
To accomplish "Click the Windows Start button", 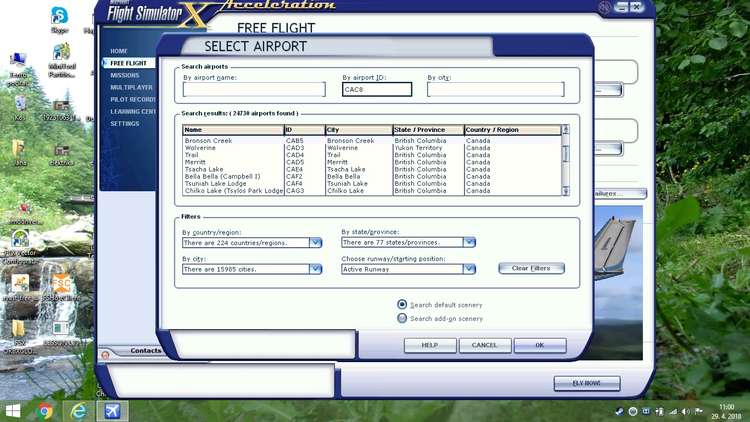I will tap(13, 411).
